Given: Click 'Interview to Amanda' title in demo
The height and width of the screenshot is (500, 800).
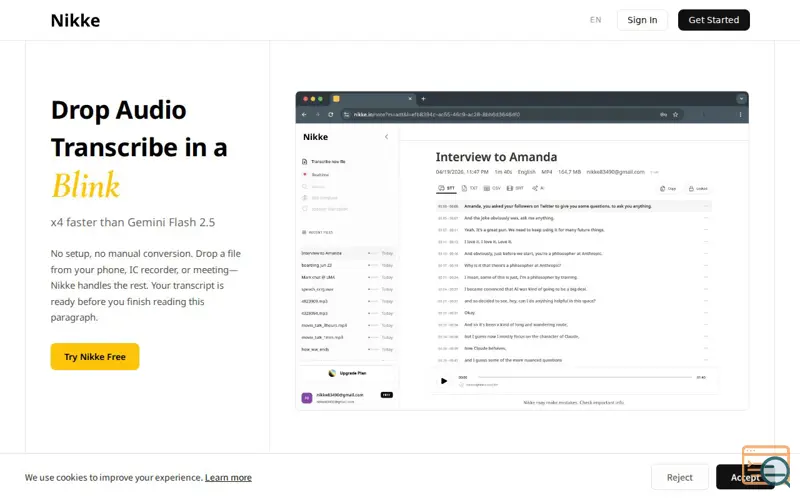Looking at the screenshot, I should coord(496,157).
